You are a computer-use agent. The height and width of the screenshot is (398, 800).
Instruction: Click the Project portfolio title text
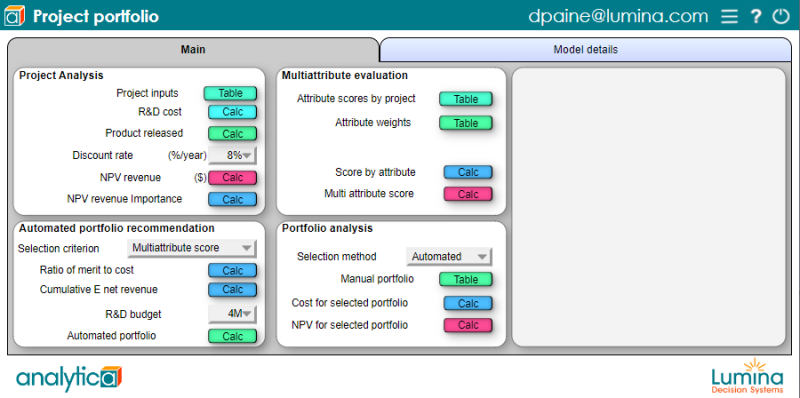coord(96,17)
